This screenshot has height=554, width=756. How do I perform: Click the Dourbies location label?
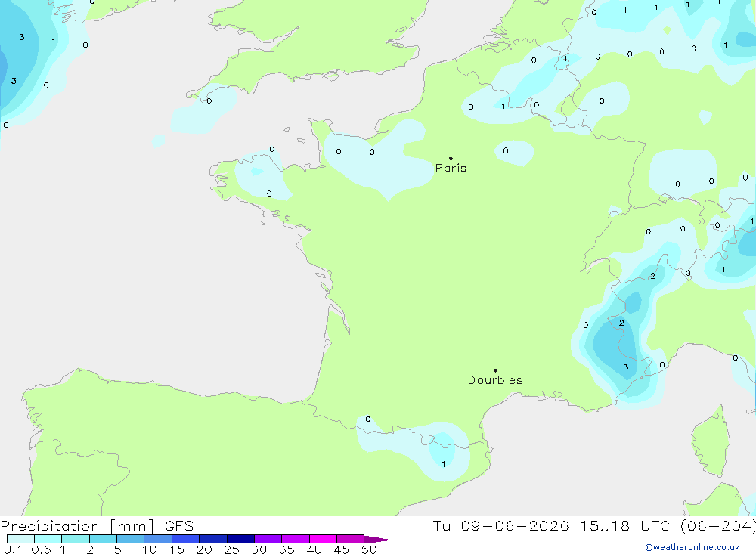[495, 380]
